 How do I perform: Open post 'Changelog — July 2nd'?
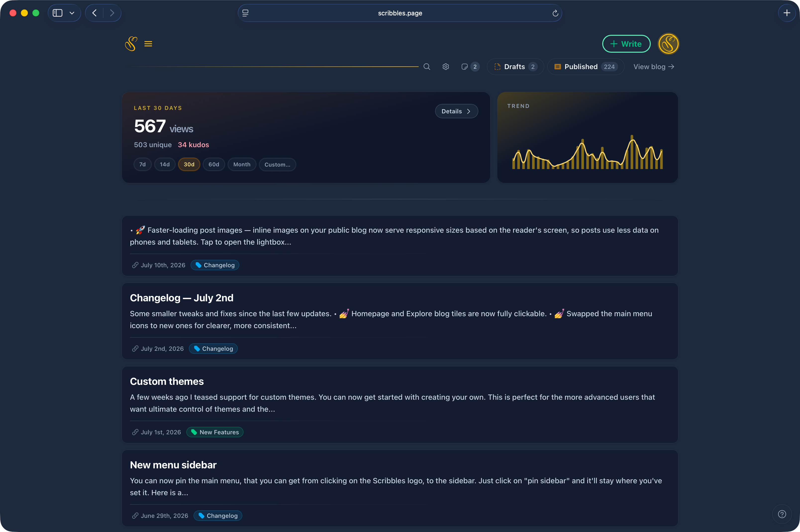coord(182,298)
